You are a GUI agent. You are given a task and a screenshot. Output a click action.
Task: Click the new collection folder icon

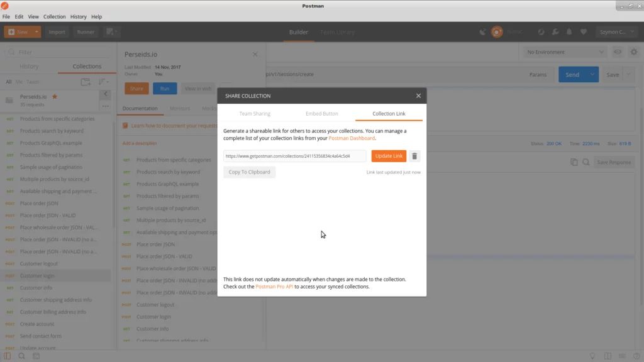[86, 82]
